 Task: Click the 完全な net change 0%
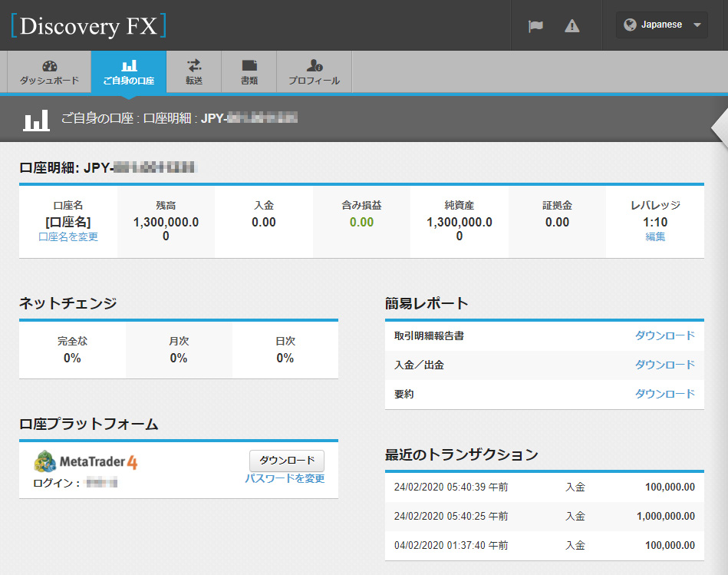(72, 358)
